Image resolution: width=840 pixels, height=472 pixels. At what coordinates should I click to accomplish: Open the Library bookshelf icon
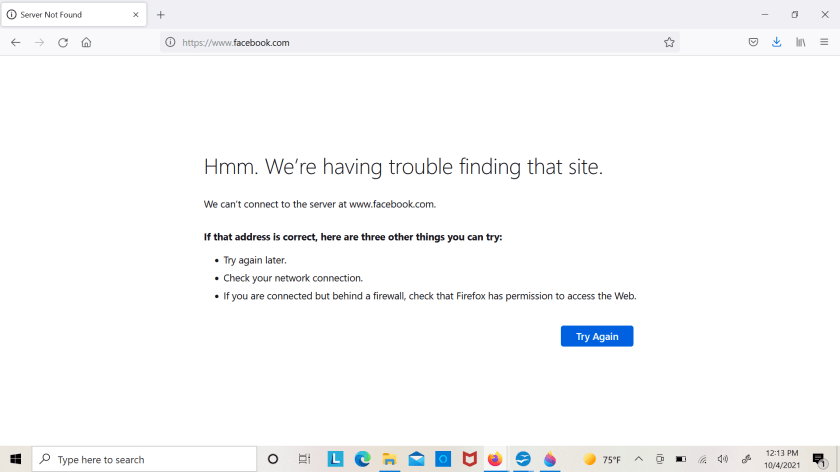pos(801,43)
